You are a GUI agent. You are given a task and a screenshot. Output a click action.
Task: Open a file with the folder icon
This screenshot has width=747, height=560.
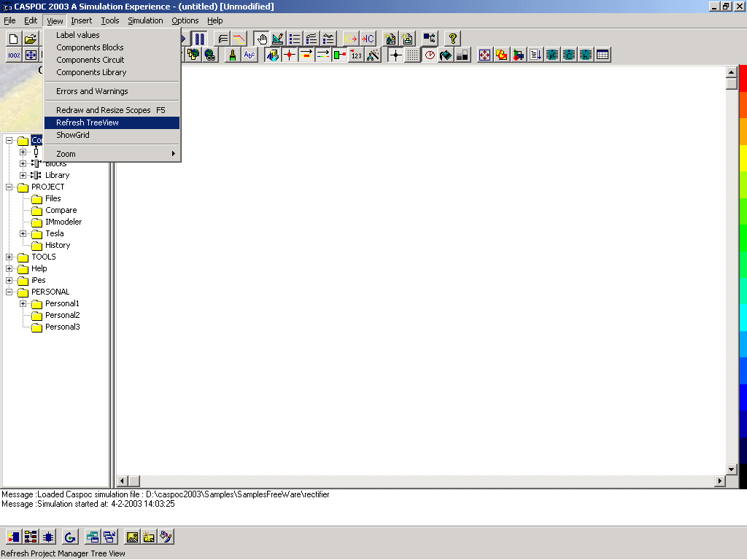point(31,39)
